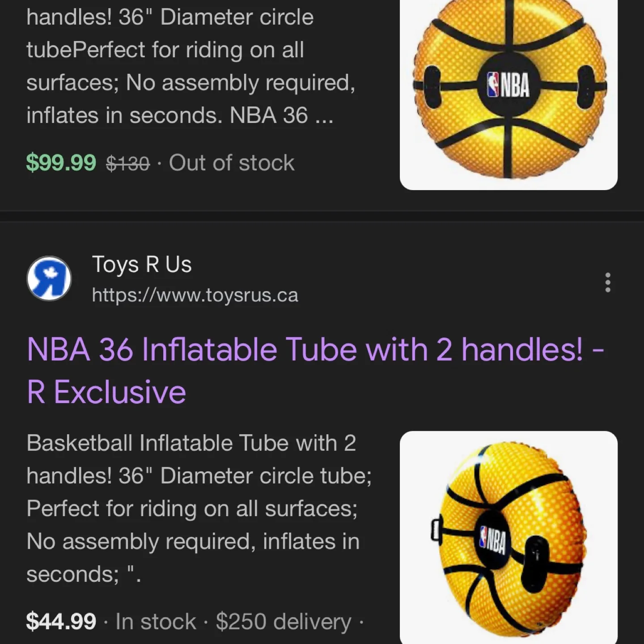The height and width of the screenshot is (644, 644).
Task: Click the 'Out of stock' status text
Action: (x=231, y=162)
